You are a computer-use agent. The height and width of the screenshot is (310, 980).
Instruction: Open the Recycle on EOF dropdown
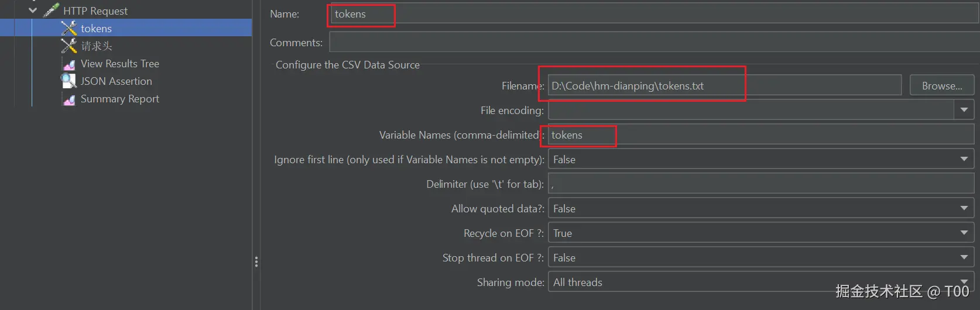[964, 233]
